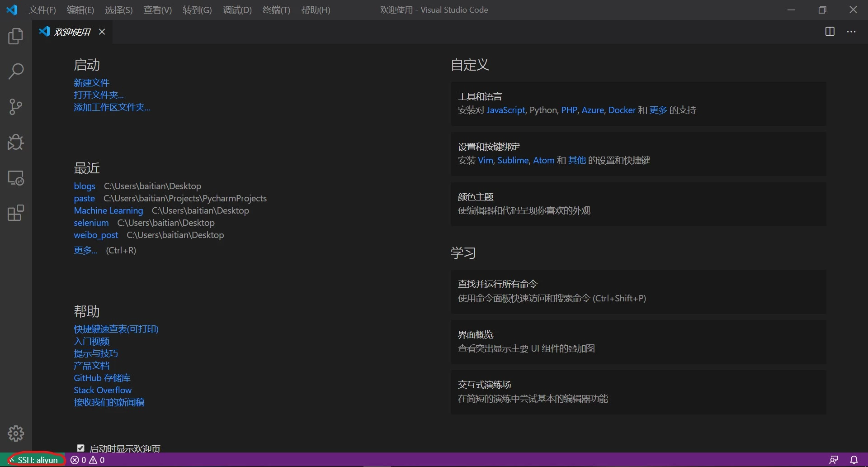This screenshot has width=868, height=467.
Task: Click the Sublime keybinding link
Action: click(x=513, y=160)
